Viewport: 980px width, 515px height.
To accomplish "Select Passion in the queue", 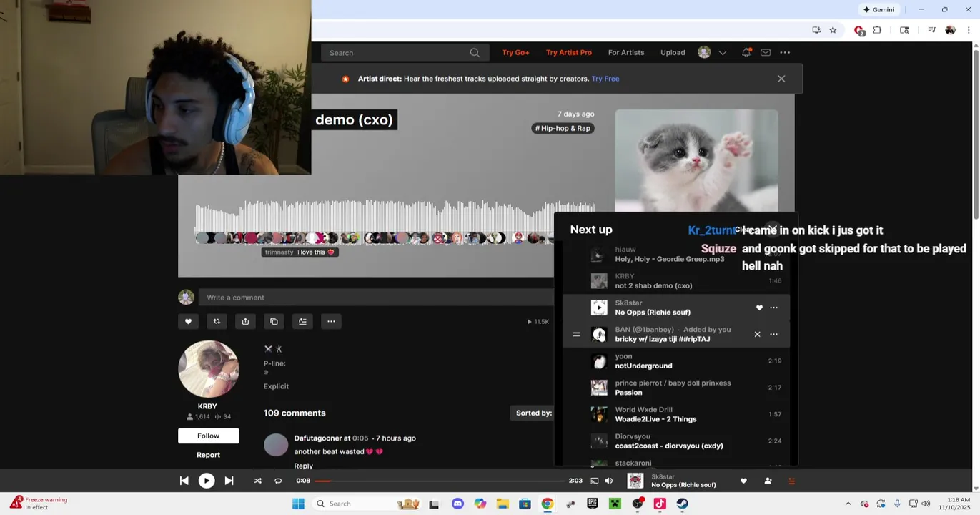I will tap(675, 388).
